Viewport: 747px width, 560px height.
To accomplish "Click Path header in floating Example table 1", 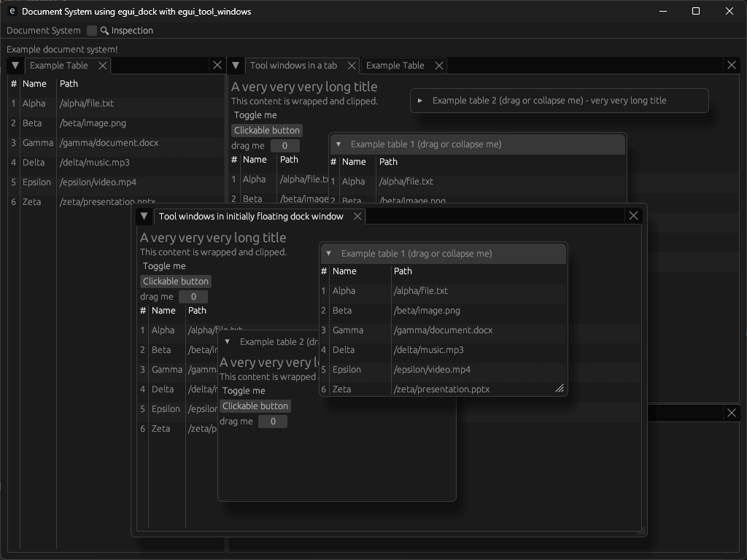I will [403, 271].
